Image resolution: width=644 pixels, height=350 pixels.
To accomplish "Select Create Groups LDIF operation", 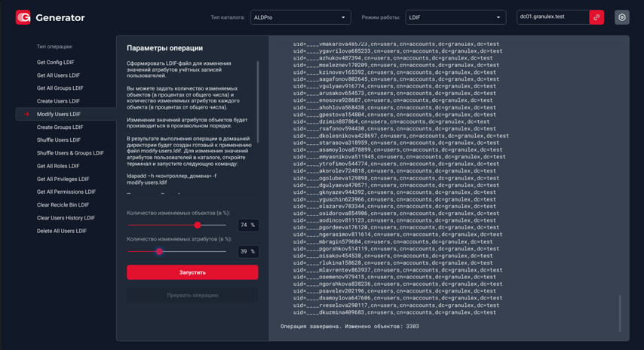I will click(60, 127).
